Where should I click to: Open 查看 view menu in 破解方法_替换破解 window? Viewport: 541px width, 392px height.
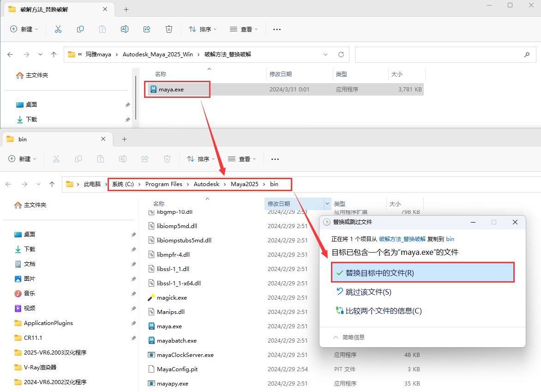click(x=244, y=30)
